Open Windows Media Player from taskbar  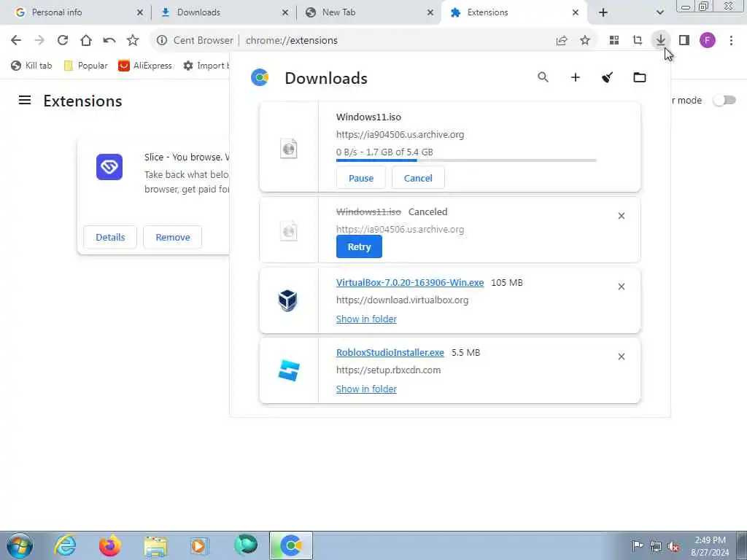point(199,545)
